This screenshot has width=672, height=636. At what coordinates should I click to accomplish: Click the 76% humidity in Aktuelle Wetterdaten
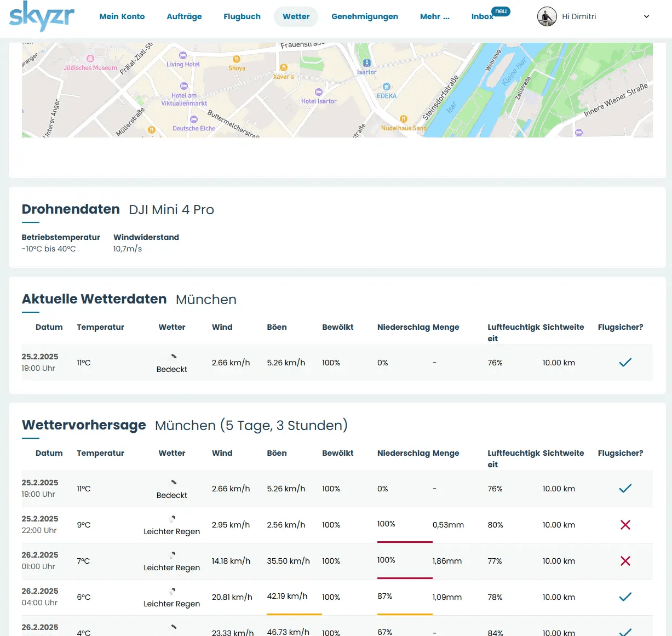coord(495,363)
